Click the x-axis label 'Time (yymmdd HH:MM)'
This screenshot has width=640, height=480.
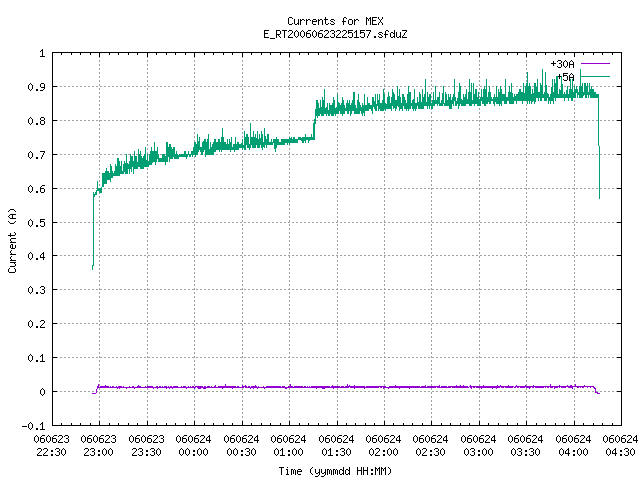click(x=335, y=471)
